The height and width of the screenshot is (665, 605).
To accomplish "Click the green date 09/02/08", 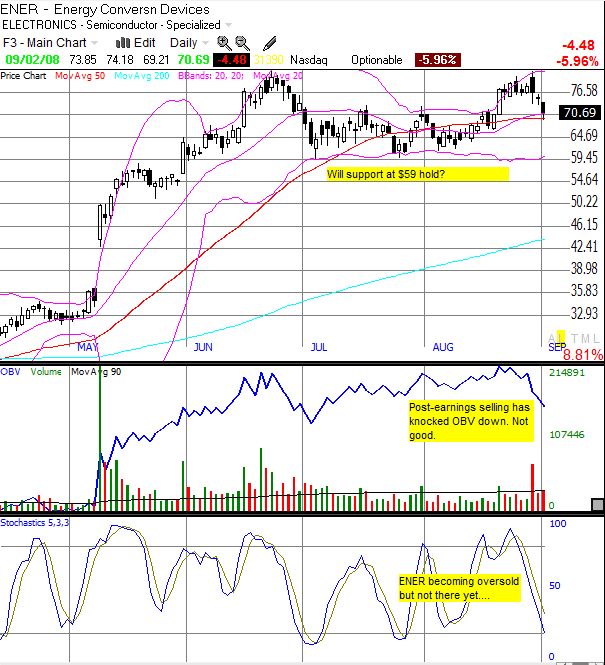I will 33,60.
